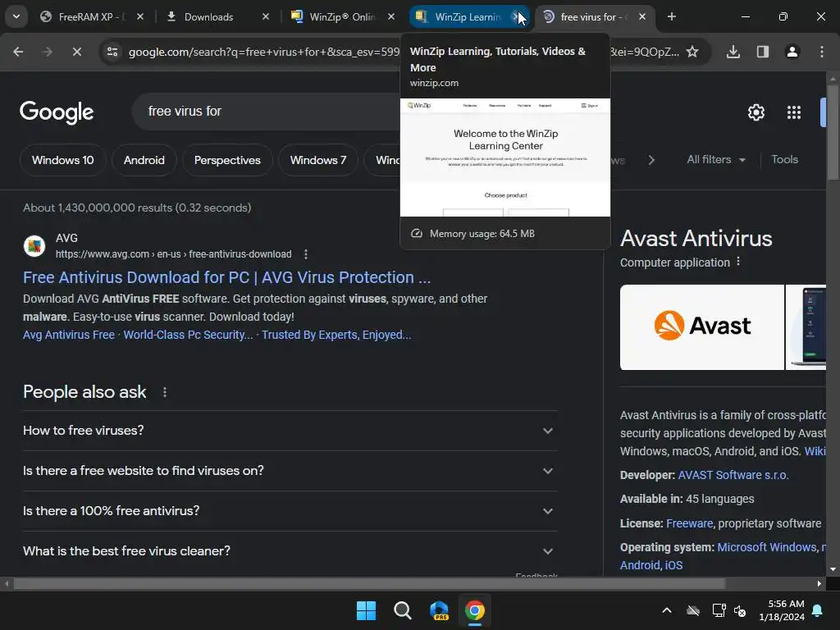Open a new tab with plus button

point(671,17)
